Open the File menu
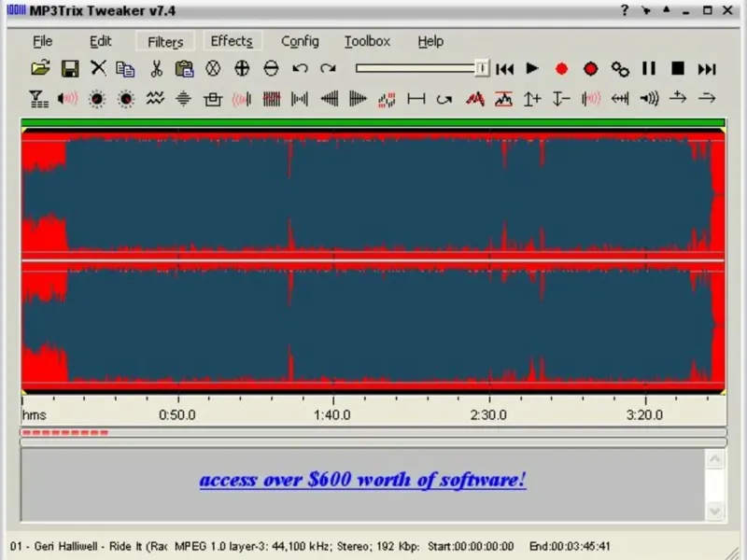This screenshot has width=747, height=560. pyautogui.click(x=42, y=41)
